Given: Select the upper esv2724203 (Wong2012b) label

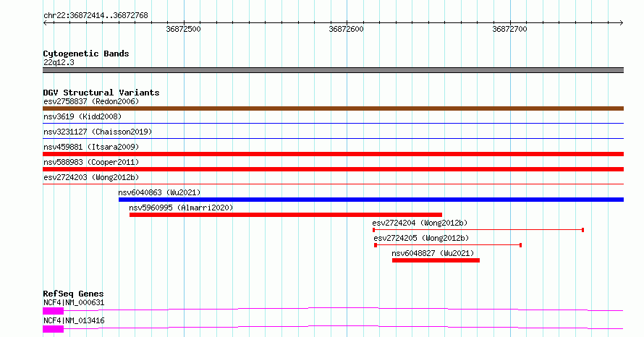Looking at the screenshot, I should pyautogui.click(x=91, y=177).
